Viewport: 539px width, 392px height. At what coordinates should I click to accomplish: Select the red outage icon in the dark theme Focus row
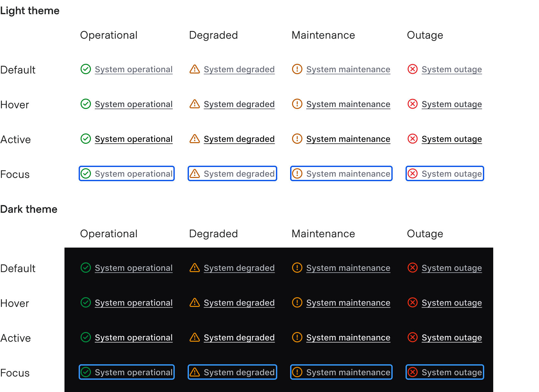tap(412, 372)
